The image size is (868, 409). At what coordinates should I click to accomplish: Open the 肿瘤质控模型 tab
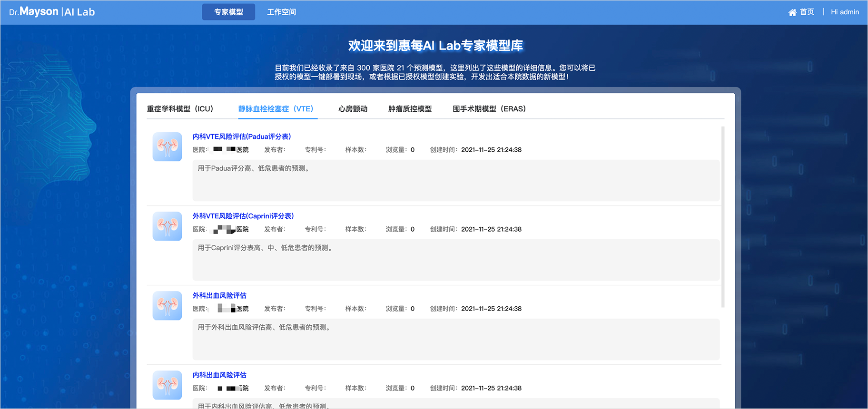[x=410, y=109]
